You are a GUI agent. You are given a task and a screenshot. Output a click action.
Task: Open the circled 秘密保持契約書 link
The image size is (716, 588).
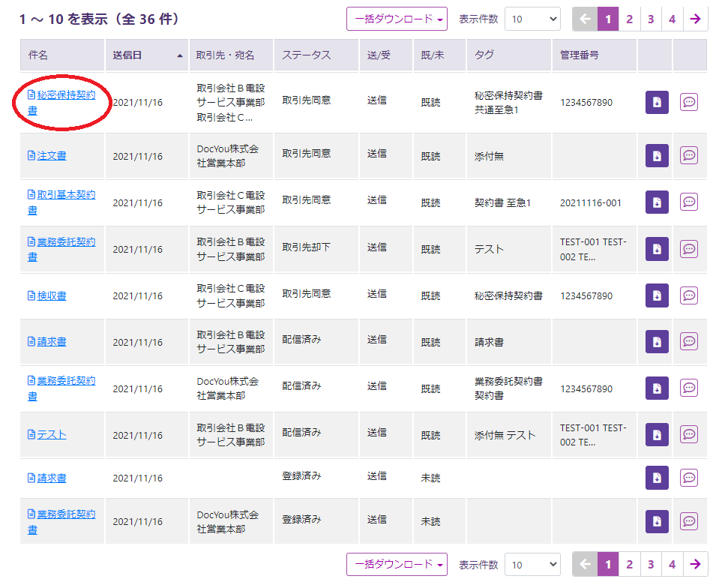[x=61, y=102]
